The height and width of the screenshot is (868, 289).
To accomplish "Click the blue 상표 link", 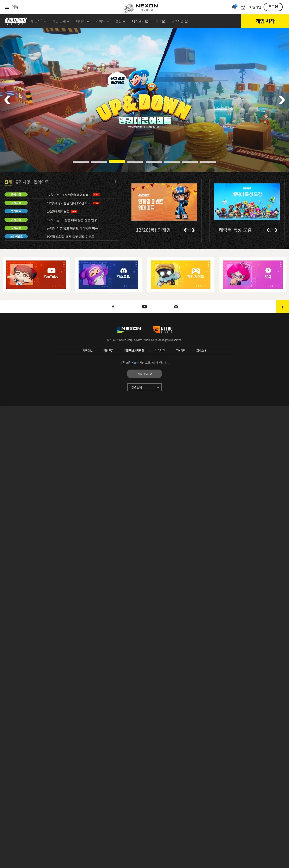I will click(x=133, y=363).
